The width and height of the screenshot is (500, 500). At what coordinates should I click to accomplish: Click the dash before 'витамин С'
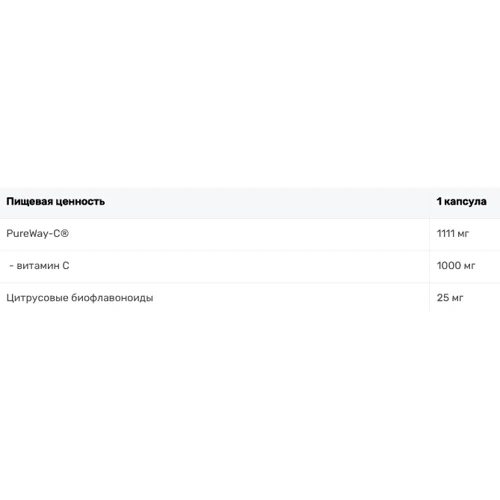point(11,266)
